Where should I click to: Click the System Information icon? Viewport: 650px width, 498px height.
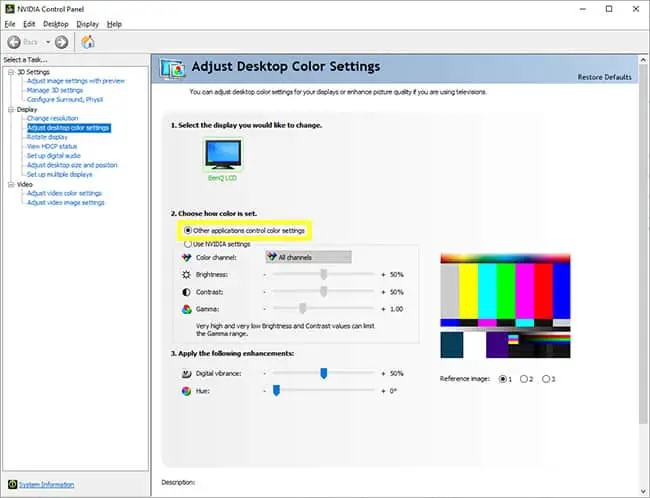(x=12, y=485)
